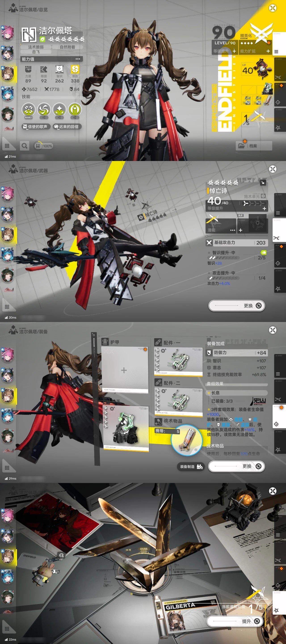286x644 pixels.
Task: Open the 潜能 panel three-dot menu
Action: 232,230
